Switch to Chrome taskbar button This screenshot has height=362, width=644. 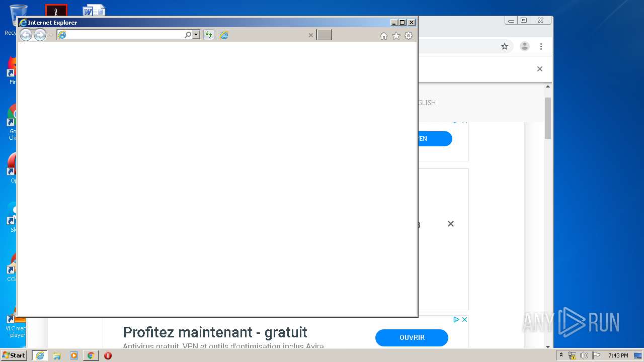pyautogui.click(x=91, y=355)
